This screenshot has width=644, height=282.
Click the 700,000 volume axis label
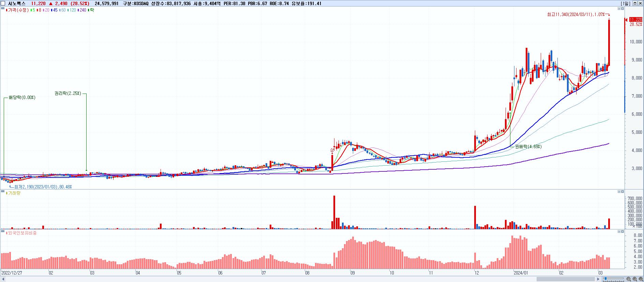635,198
